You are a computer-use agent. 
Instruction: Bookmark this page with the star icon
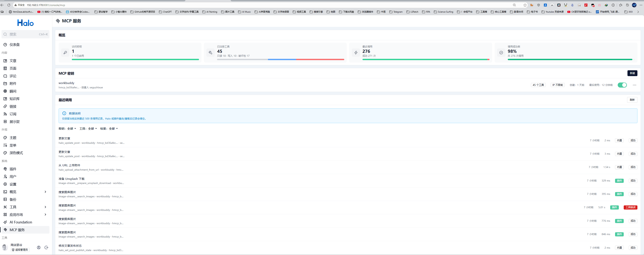[525, 5]
